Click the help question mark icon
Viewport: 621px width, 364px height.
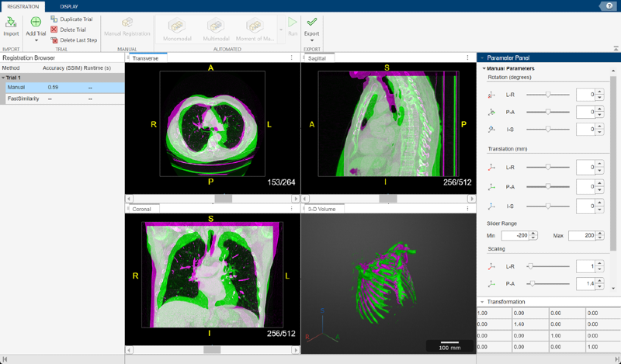(609, 6)
